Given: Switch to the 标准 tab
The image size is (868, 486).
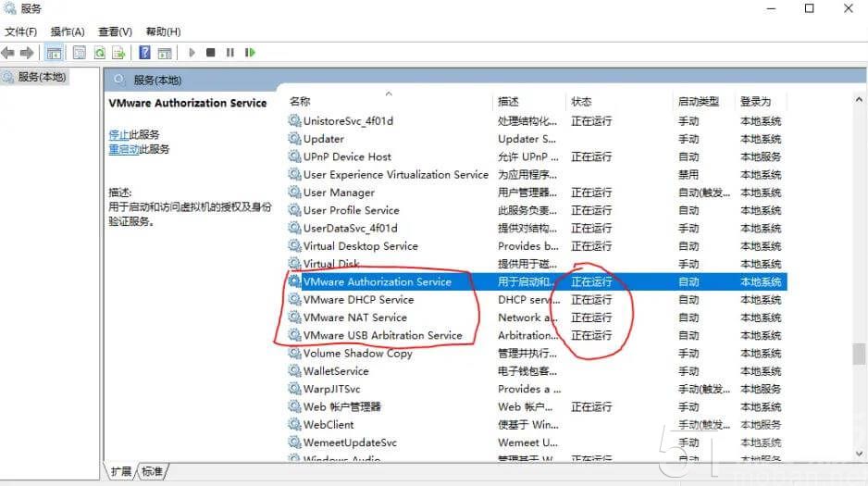Looking at the screenshot, I should tap(153, 471).
